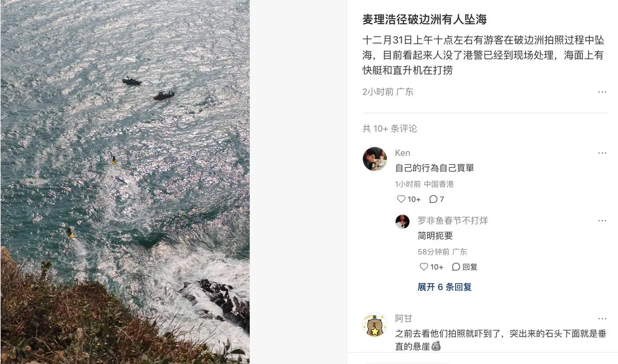Open 阿甘's capybara avatar
Viewport: 618px width, 364px height.
[x=374, y=325]
